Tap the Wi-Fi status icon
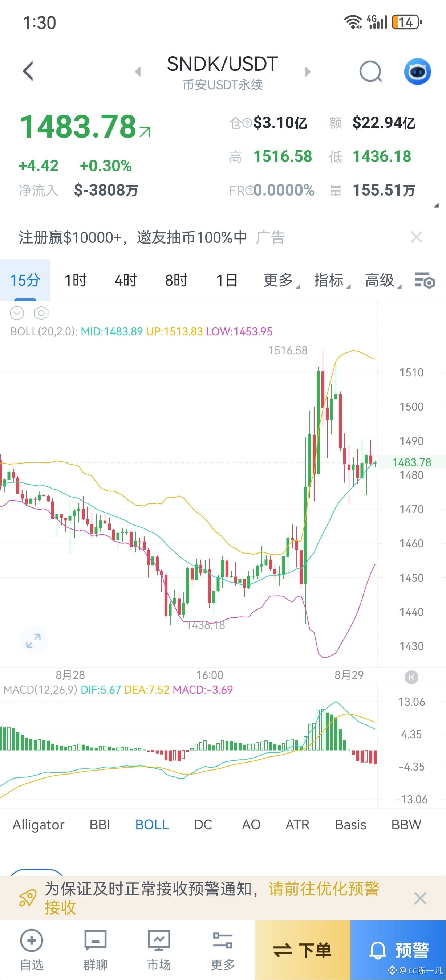Viewport: 446px width, 980px height. [353, 22]
